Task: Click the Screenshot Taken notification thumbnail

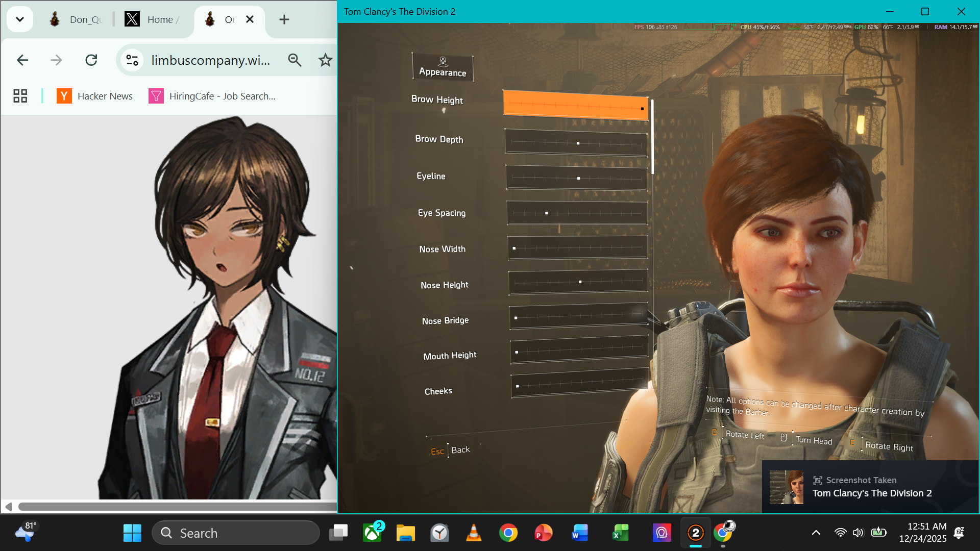Action: click(x=786, y=487)
